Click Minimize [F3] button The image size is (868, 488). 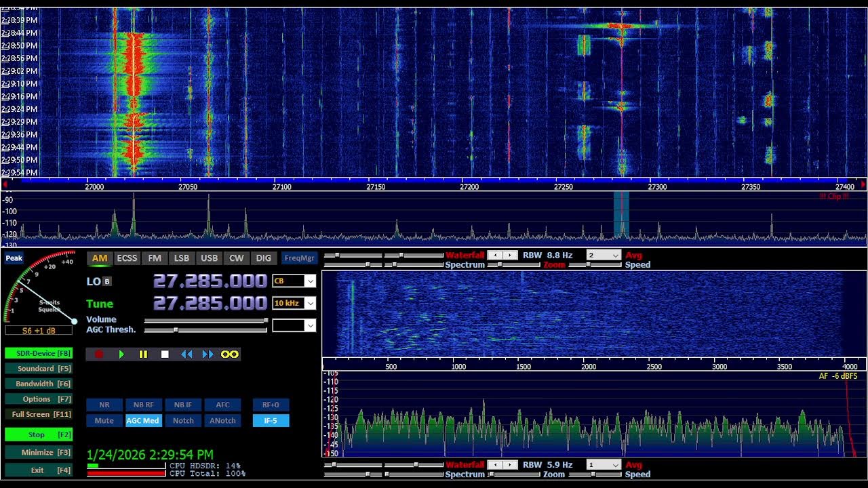(x=39, y=452)
